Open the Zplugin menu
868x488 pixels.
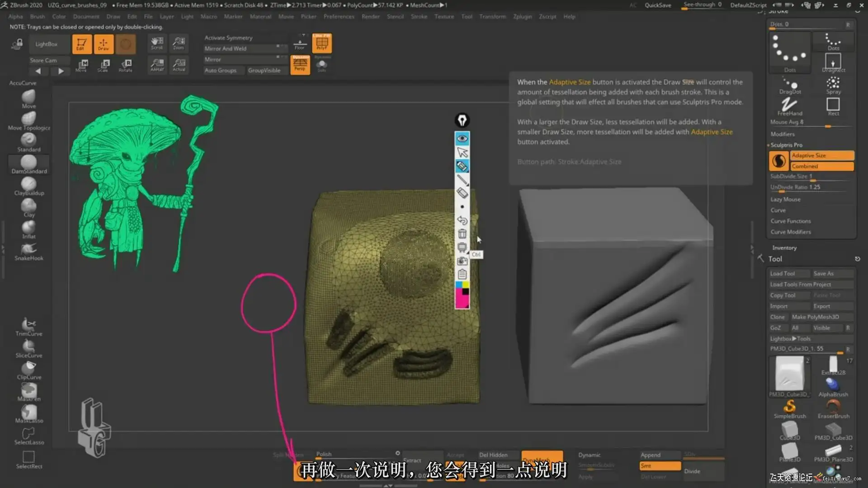coord(522,16)
